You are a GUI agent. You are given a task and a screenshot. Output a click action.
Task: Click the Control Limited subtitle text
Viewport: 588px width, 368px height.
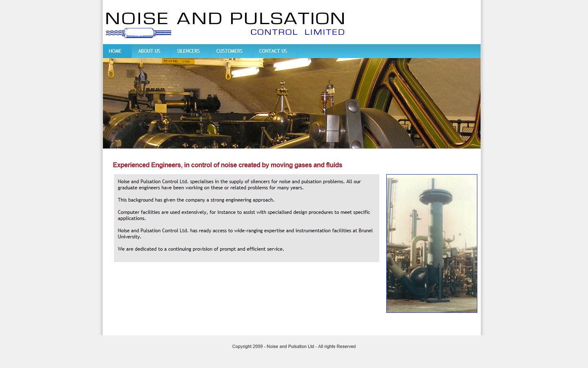[297, 31]
